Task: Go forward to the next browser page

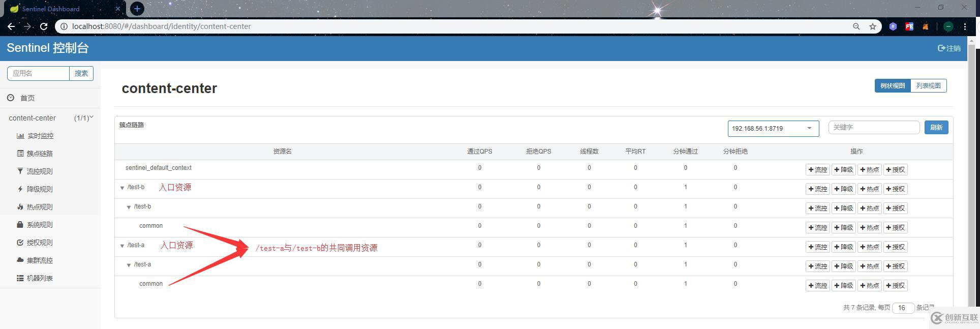Action: coord(27,26)
